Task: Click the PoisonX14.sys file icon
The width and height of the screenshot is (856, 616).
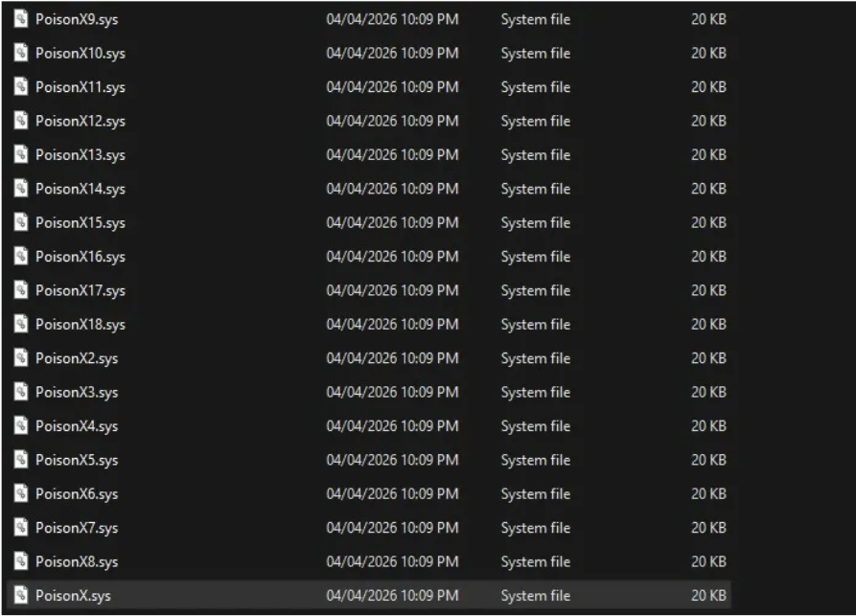Action: 21,189
